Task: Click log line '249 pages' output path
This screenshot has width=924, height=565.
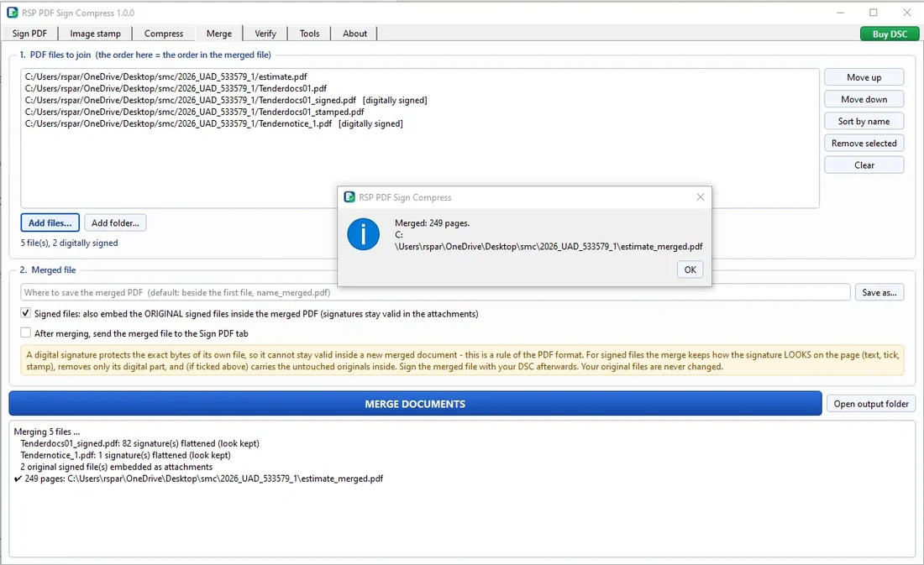Action: pyautogui.click(x=198, y=479)
